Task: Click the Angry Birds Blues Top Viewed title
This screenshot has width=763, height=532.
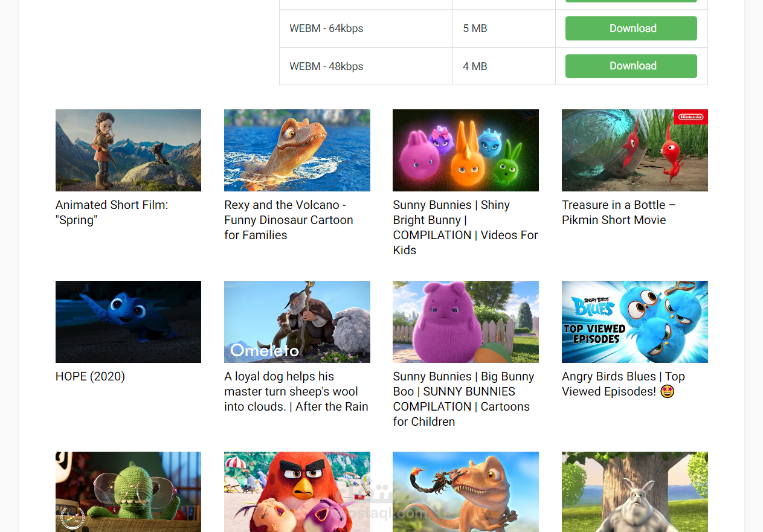Action: [x=623, y=384]
